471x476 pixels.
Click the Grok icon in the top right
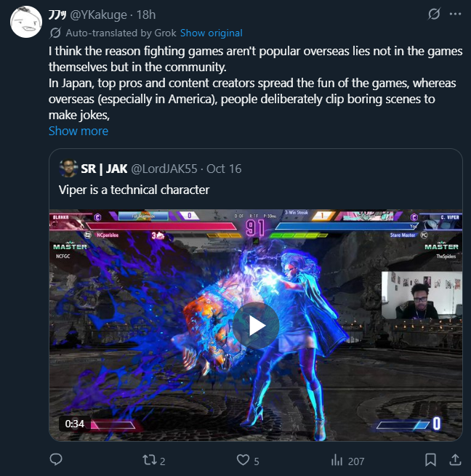[x=434, y=14]
